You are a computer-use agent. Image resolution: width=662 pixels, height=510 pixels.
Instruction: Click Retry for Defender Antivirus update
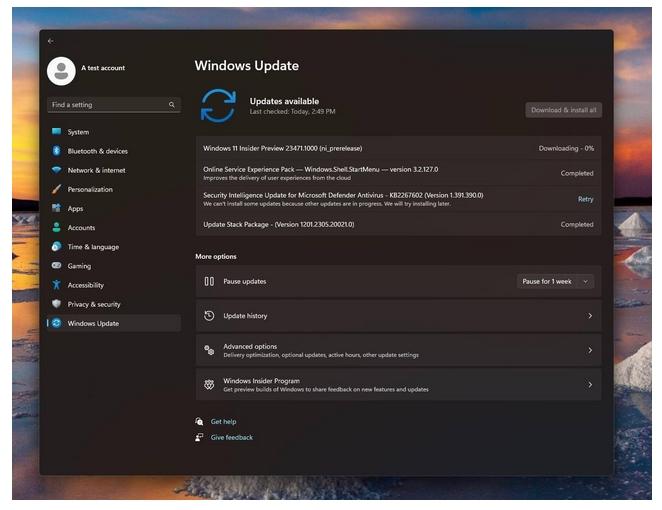pyautogui.click(x=585, y=199)
